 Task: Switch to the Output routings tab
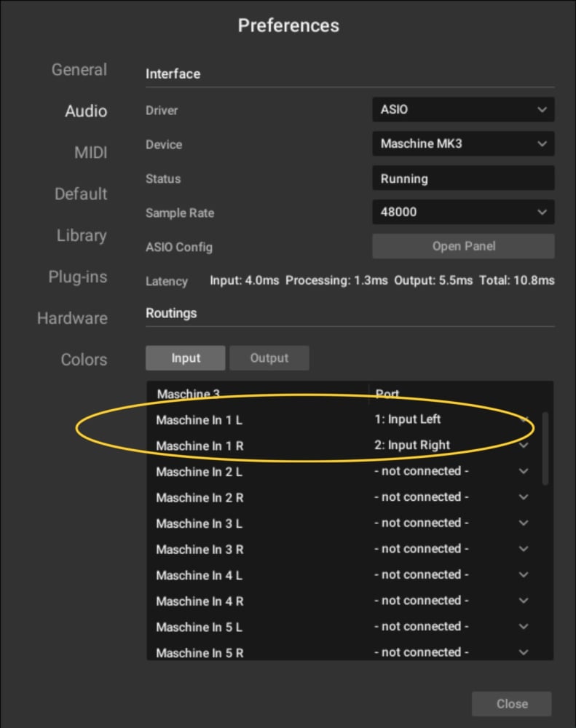(x=269, y=358)
